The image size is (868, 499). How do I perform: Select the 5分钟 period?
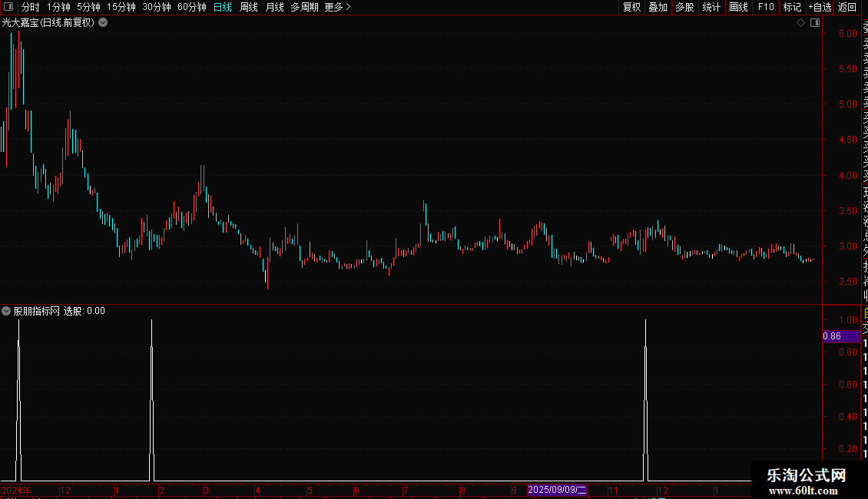click(88, 7)
